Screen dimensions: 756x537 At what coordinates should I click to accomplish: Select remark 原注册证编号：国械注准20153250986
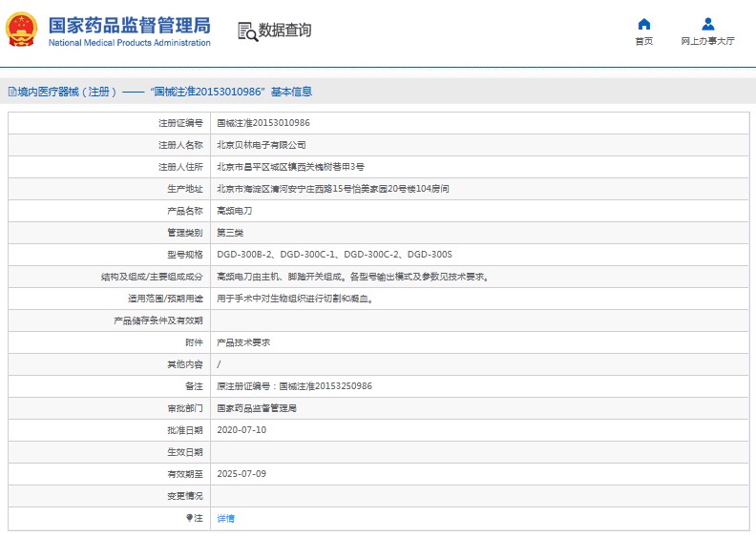294,386
